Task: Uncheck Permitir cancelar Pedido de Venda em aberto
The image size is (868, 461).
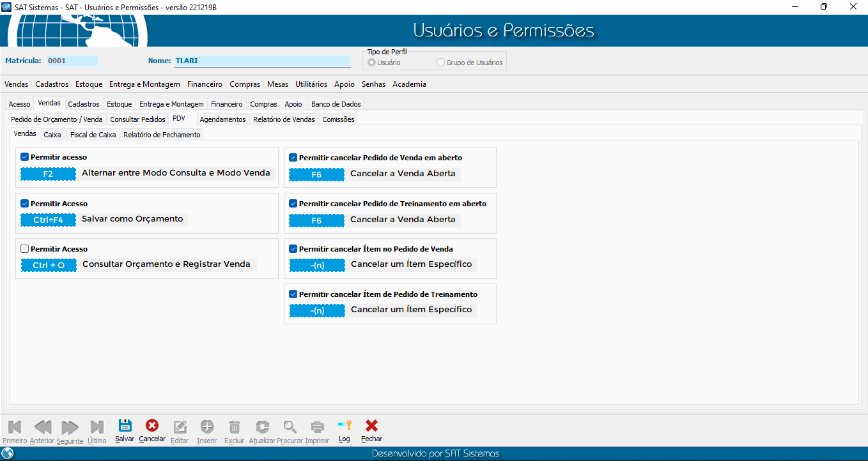Action: [x=293, y=158]
